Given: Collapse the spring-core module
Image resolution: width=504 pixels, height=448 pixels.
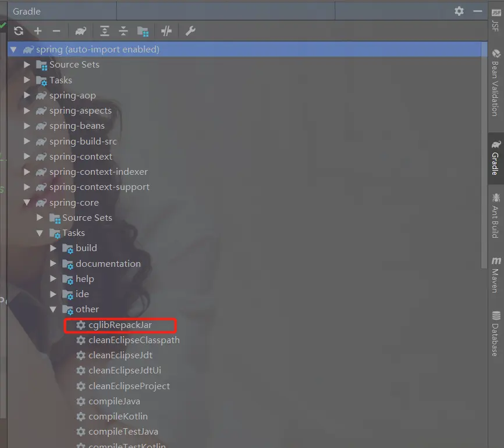Looking at the screenshot, I should (x=27, y=202).
